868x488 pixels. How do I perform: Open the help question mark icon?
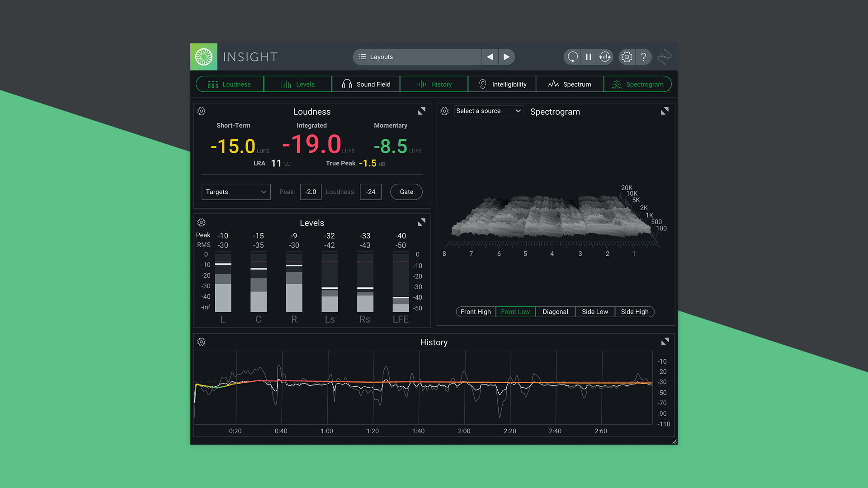click(x=643, y=57)
